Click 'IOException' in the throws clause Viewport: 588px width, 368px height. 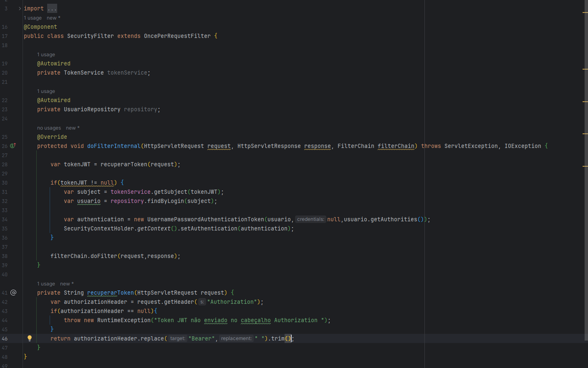pos(523,146)
